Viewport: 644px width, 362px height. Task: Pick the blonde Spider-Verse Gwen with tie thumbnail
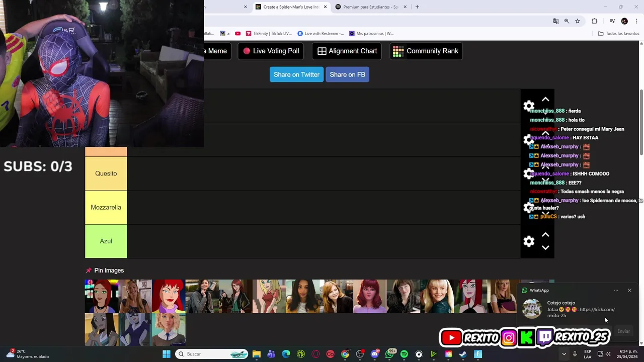(x=169, y=329)
